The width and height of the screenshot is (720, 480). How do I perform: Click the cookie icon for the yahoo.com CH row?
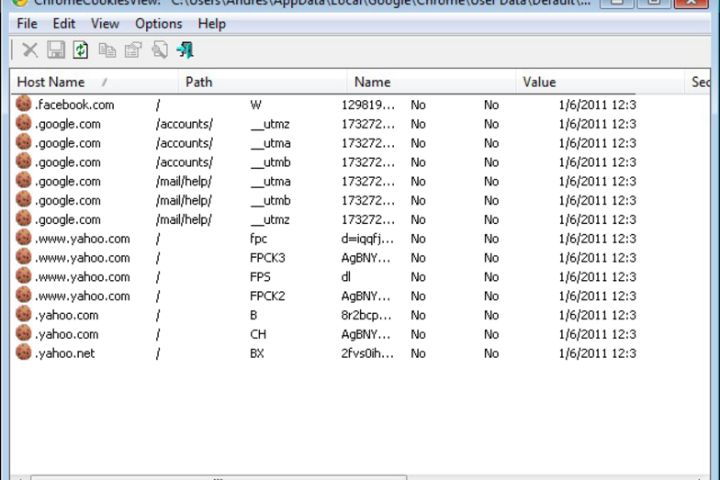(x=24, y=333)
